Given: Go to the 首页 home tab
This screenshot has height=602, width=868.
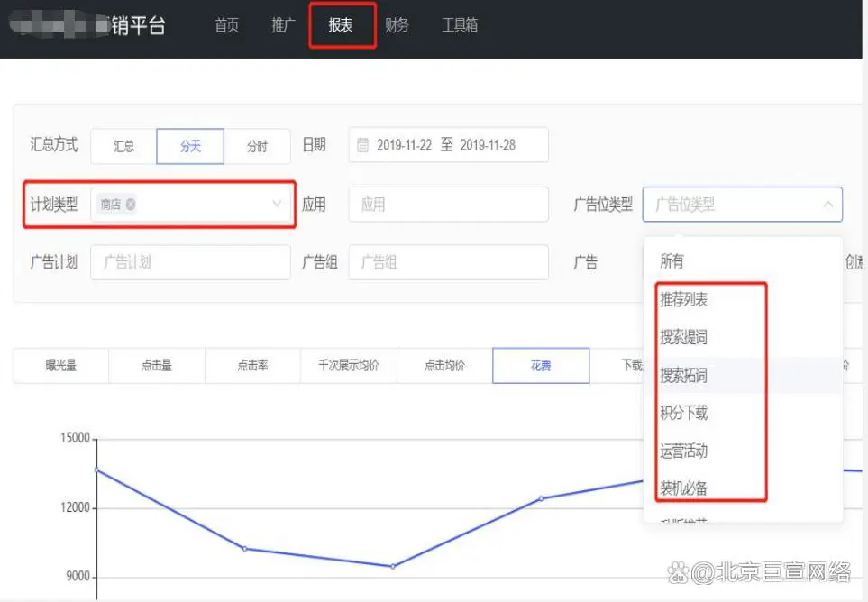Looking at the screenshot, I should tap(227, 25).
